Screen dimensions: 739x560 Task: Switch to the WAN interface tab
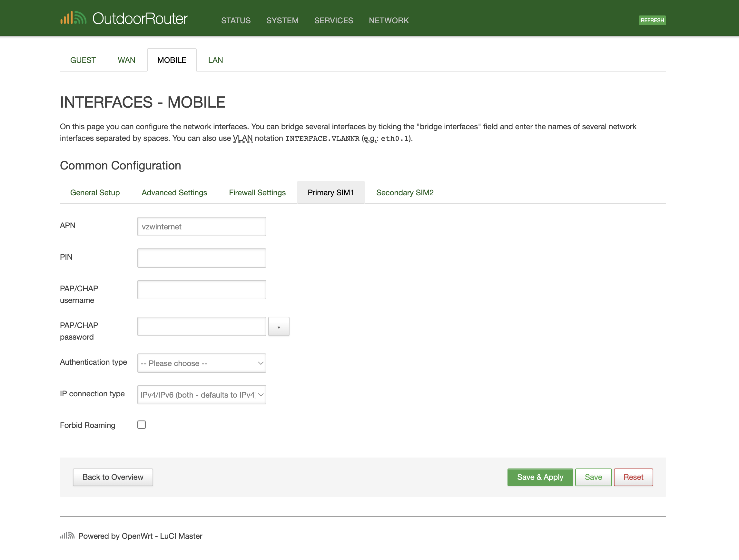click(x=126, y=60)
